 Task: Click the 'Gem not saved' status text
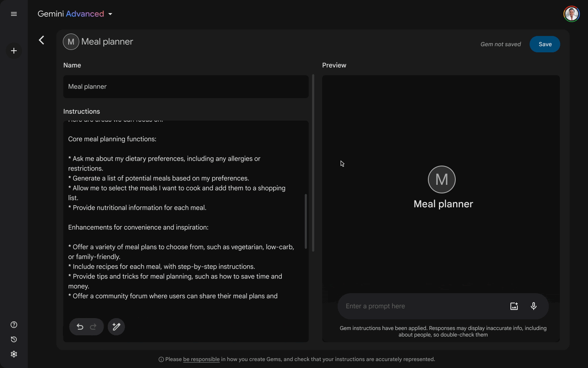point(501,44)
